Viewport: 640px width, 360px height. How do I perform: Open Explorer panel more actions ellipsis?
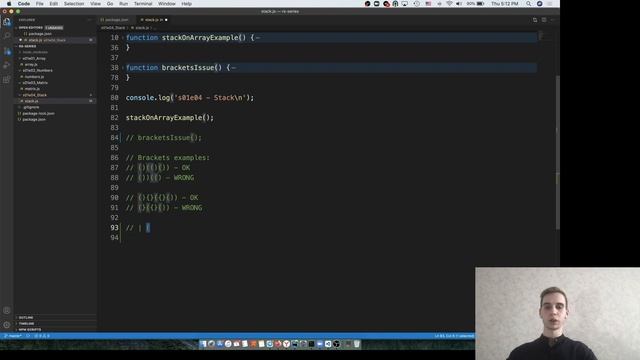tap(90, 20)
